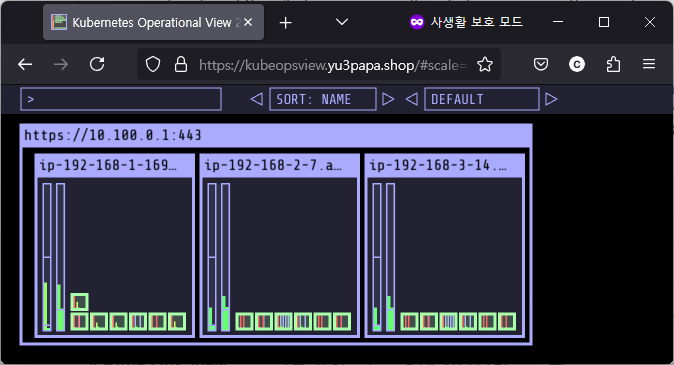Select last pod in ip-192-168-2-7 node
Viewport: 674px width, 365px height.
tap(342, 322)
